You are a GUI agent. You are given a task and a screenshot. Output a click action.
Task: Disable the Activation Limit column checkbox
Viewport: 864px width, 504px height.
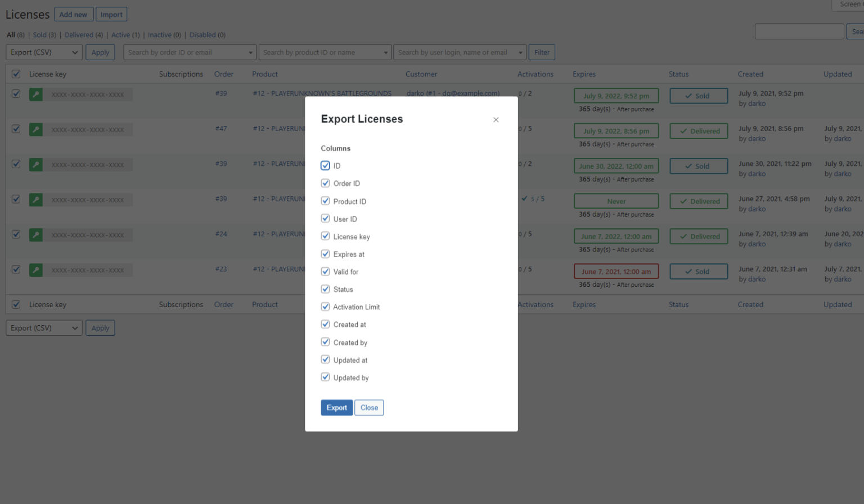(325, 307)
